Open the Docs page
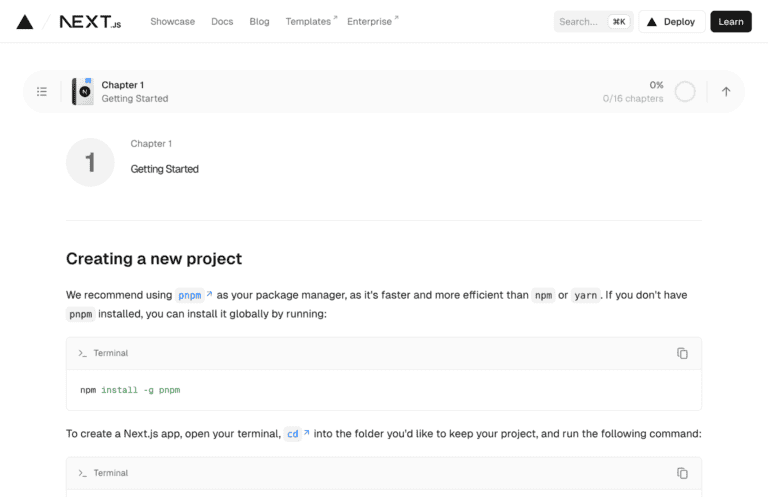The image size is (768, 497). [x=222, y=22]
